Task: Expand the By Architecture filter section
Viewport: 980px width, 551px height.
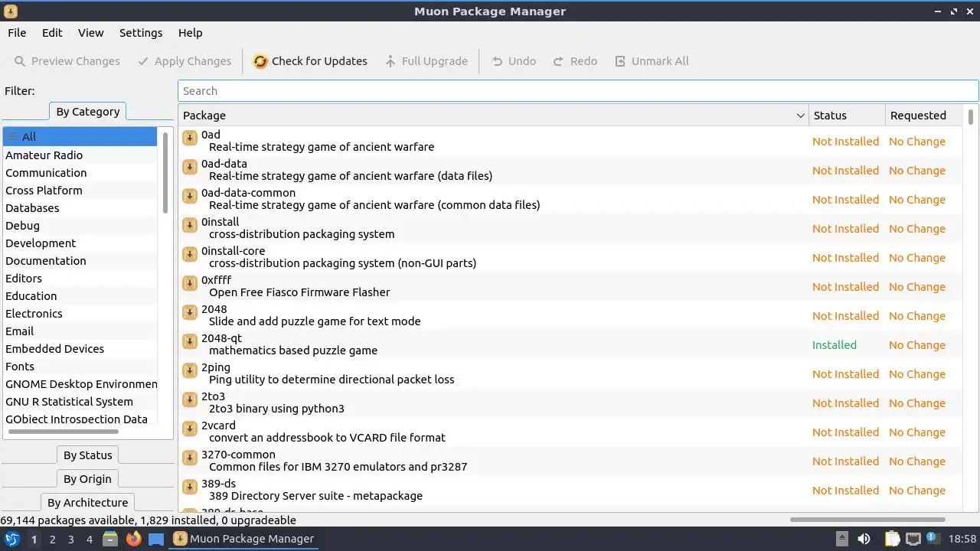Action: point(87,503)
